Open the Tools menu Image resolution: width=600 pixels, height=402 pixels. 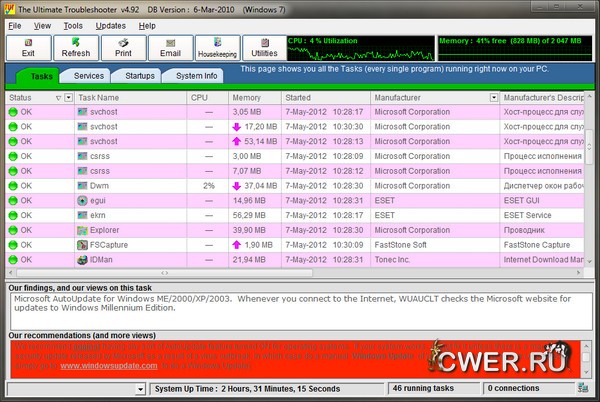coord(73,24)
